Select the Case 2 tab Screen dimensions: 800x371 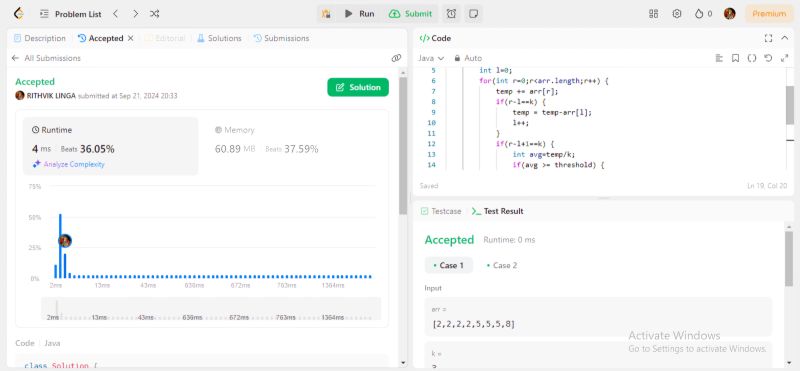pyautogui.click(x=502, y=265)
